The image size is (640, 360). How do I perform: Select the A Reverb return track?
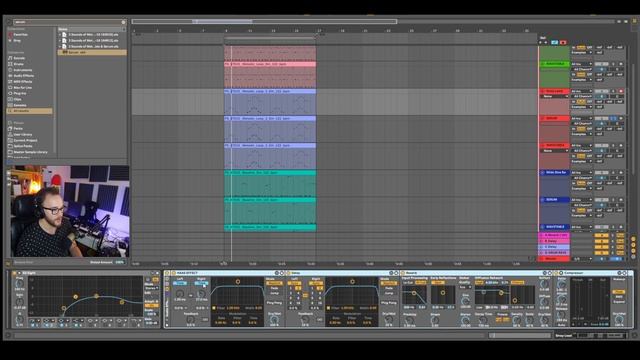[554, 236]
